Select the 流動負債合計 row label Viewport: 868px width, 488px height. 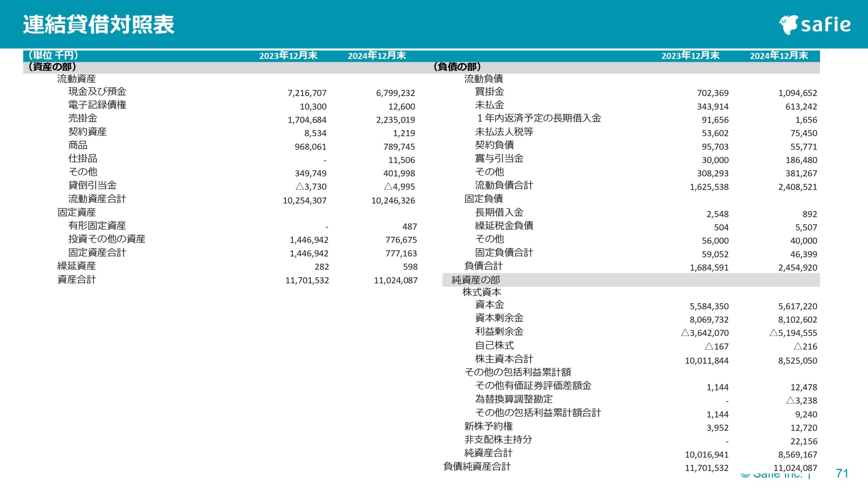(x=504, y=185)
